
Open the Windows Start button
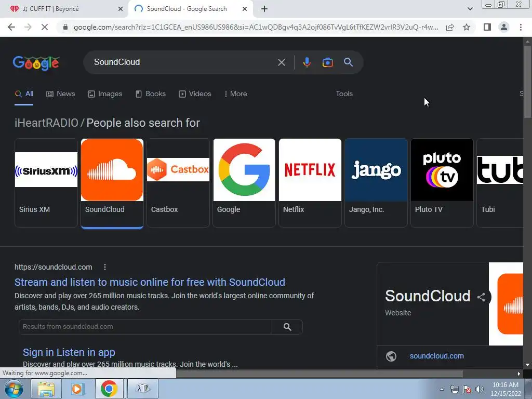(x=13, y=389)
